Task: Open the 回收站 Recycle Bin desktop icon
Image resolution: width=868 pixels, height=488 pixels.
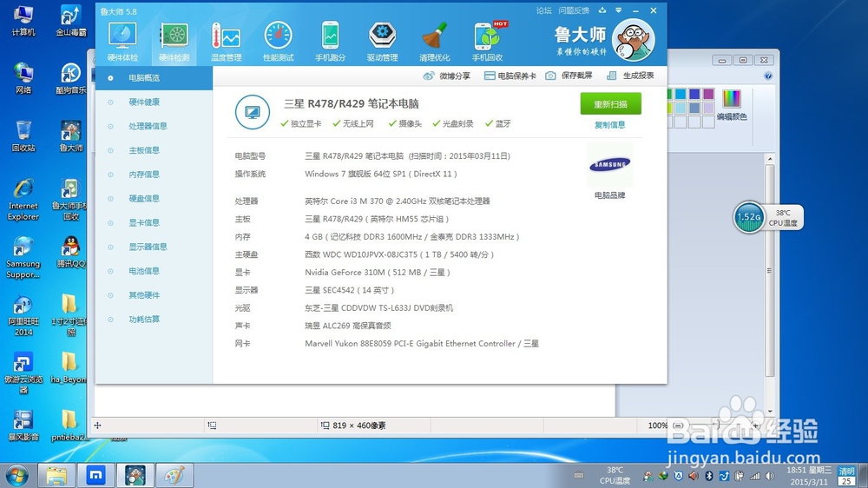Action: tap(23, 135)
